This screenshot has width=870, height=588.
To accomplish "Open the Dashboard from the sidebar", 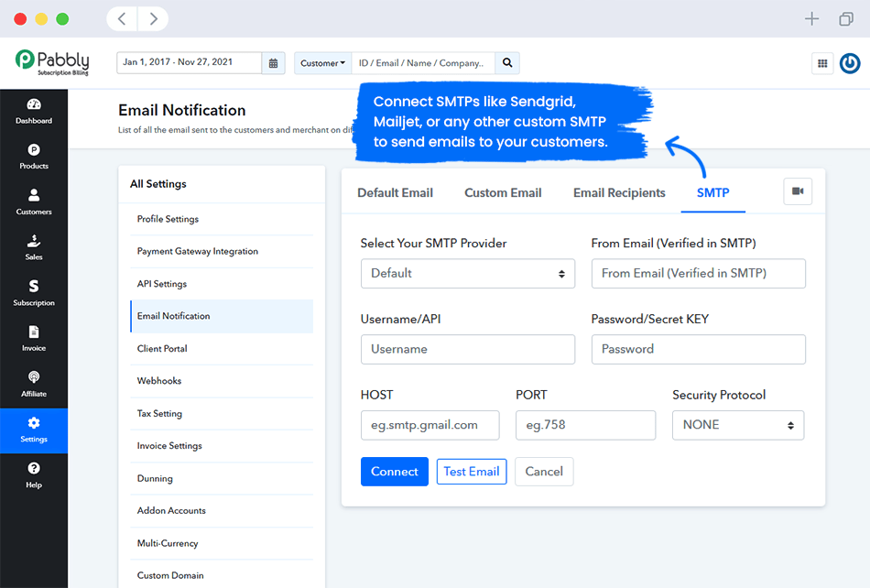I will point(34,112).
